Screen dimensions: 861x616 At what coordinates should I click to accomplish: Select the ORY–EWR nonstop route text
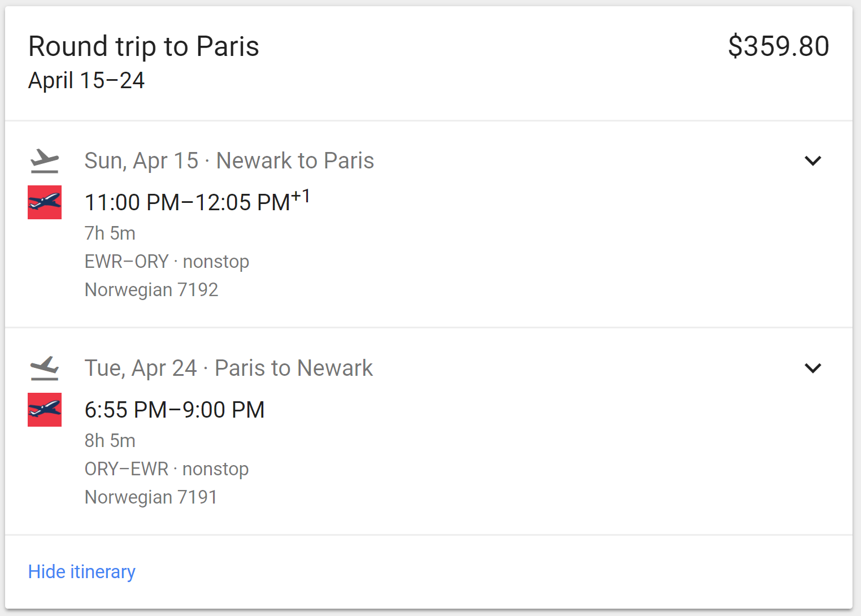point(167,469)
